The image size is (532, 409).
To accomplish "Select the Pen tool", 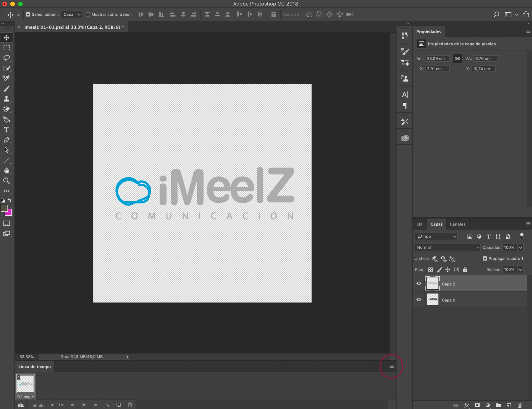I will pos(7,140).
